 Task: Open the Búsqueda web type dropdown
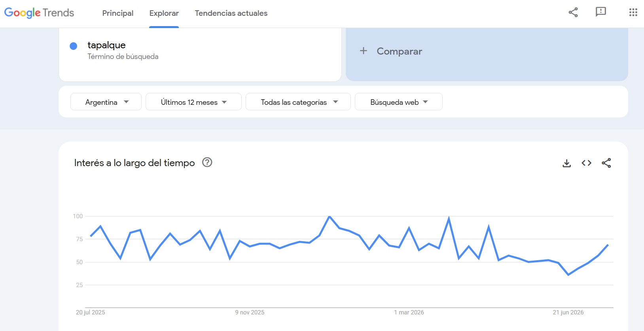[399, 102]
